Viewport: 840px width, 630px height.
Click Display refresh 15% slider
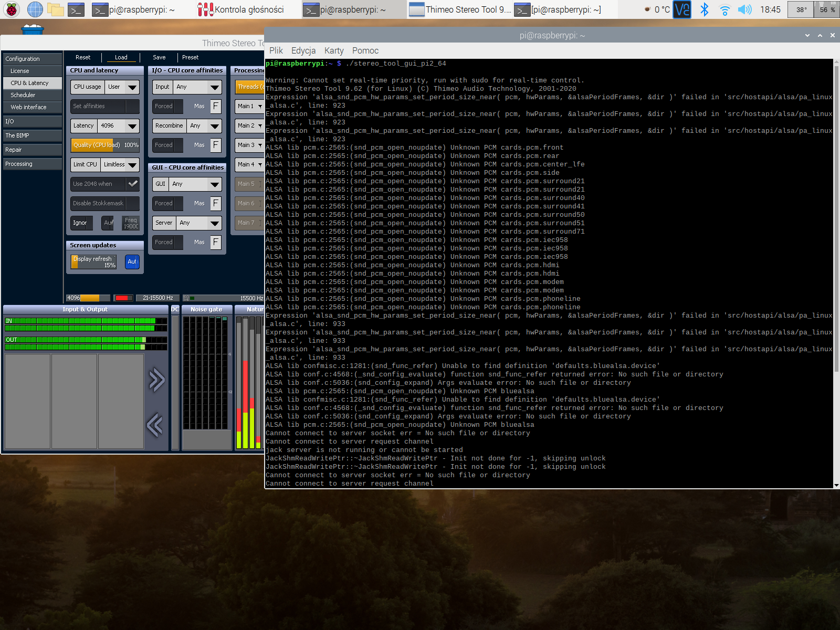click(x=94, y=261)
